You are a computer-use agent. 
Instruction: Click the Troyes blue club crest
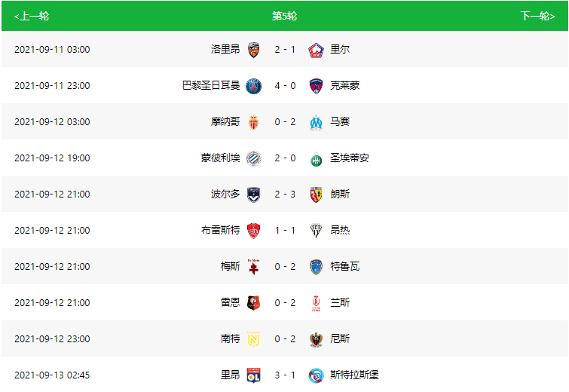click(x=316, y=267)
